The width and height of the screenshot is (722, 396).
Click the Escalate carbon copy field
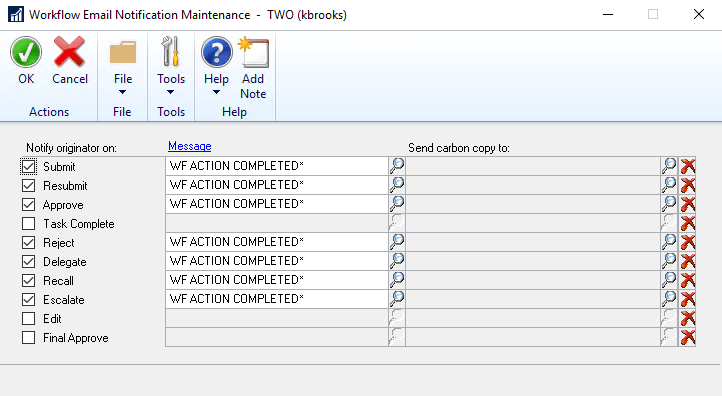click(533, 298)
